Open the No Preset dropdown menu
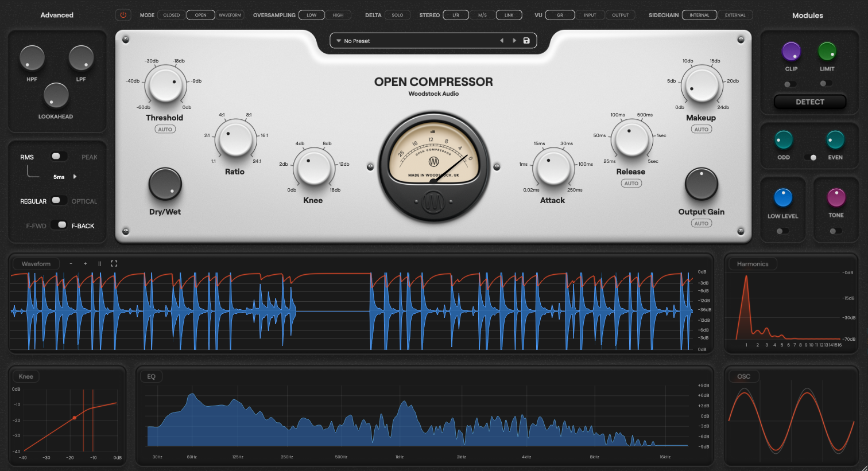The height and width of the screenshot is (471, 868). point(339,41)
